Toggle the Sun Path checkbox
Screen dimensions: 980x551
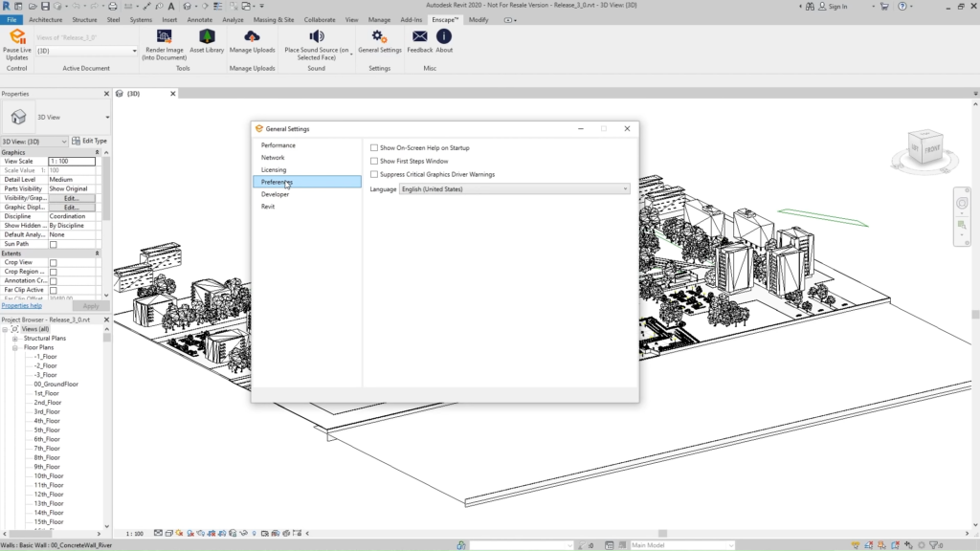tap(54, 244)
